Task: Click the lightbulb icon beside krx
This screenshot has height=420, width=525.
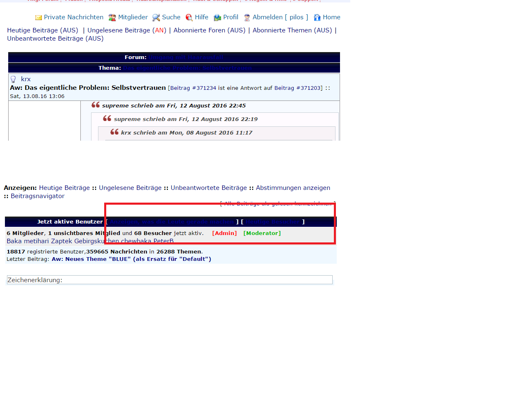Action: pyautogui.click(x=13, y=79)
